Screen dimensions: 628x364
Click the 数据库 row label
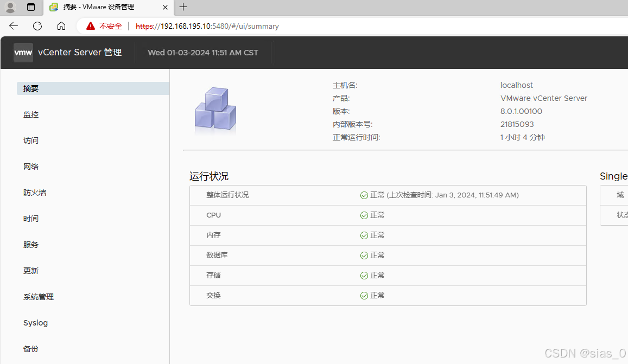[x=217, y=255]
